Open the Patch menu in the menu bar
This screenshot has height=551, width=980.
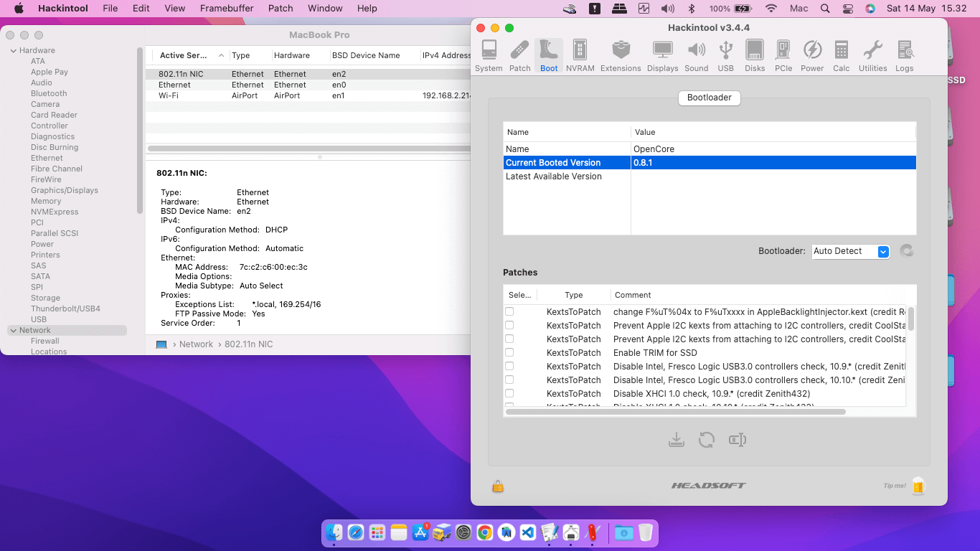(281, 9)
